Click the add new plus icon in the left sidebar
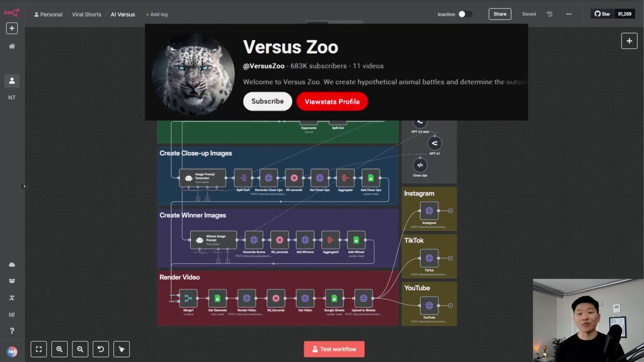Screen dimensions: 644x362 (12, 28)
